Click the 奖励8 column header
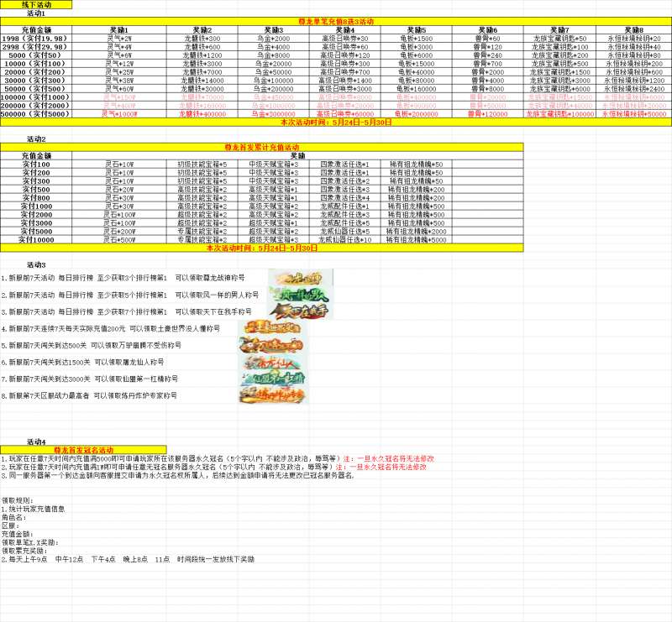 pos(633,29)
